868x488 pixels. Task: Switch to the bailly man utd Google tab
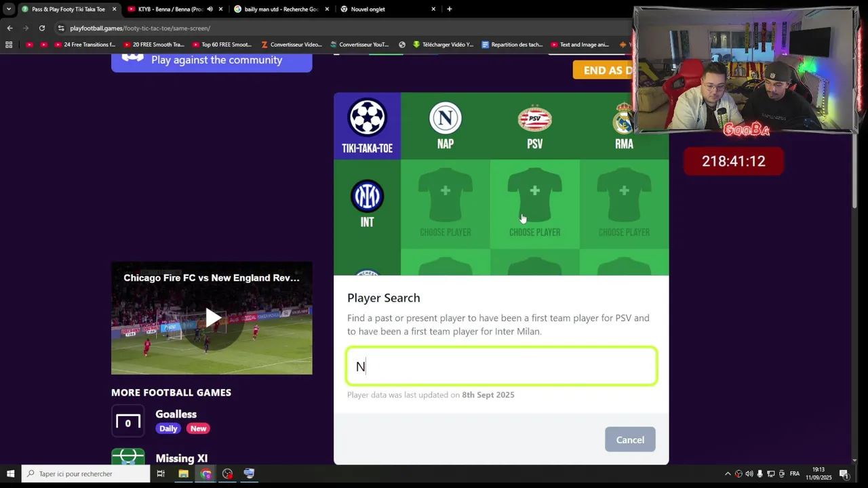pyautogui.click(x=281, y=9)
